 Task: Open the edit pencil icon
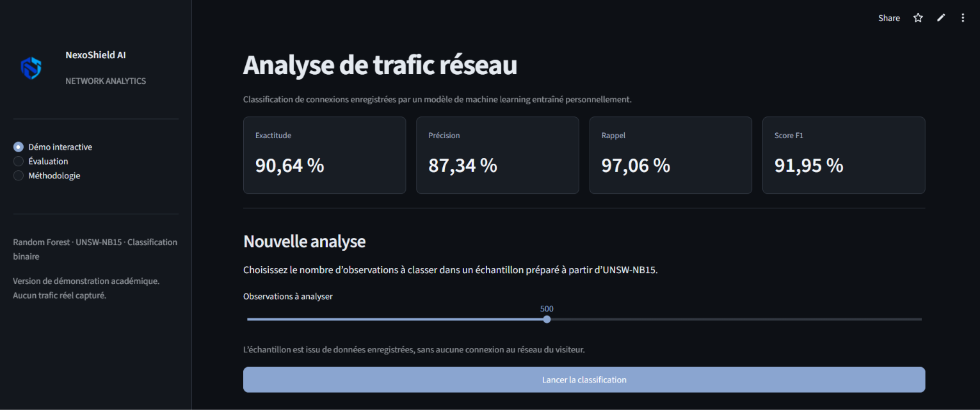point(941,18)
